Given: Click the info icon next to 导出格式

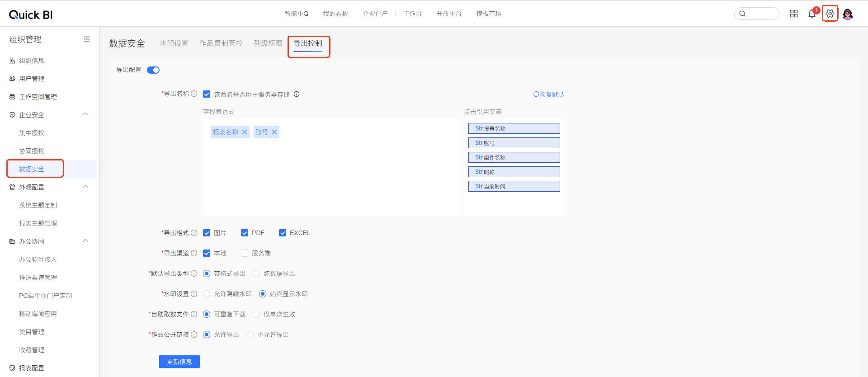Looking at the screenshot, I should tap(194, 233).
